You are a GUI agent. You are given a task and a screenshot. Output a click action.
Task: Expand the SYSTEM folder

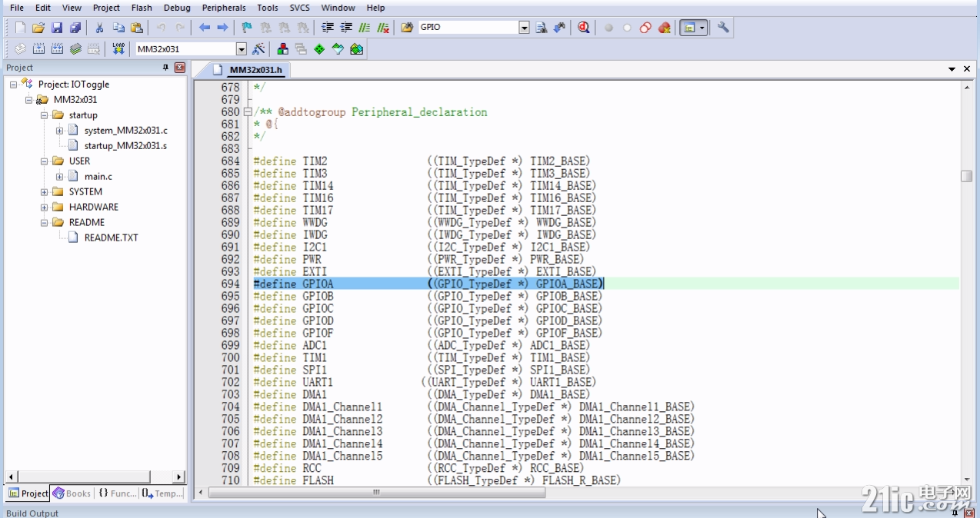pyautogui.click(x=44, y=192)
